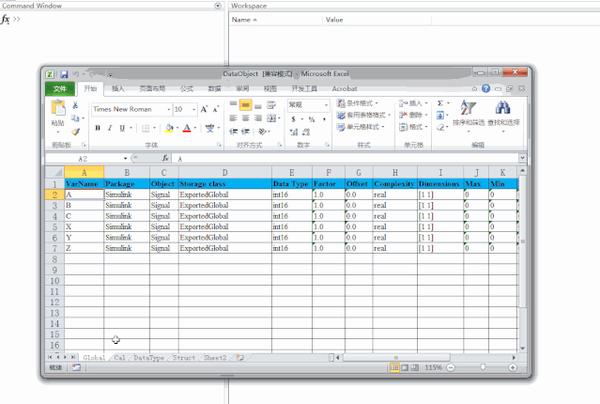Expand the formula bar

coord(522,158)
